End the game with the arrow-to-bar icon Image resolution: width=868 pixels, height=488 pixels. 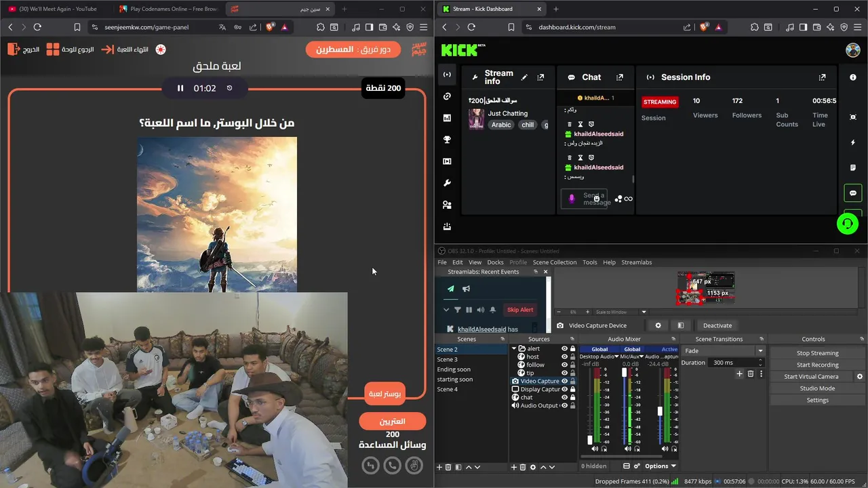[x=107, y=49]
